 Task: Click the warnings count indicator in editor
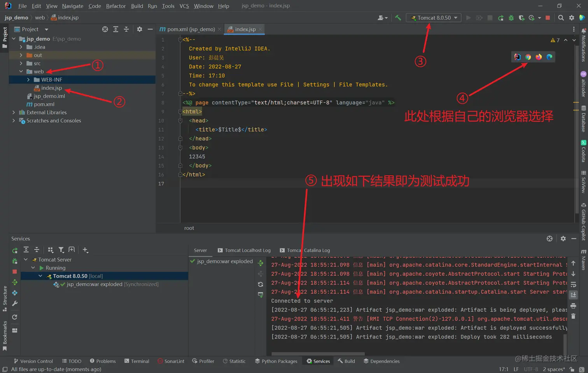click(555, 40)
